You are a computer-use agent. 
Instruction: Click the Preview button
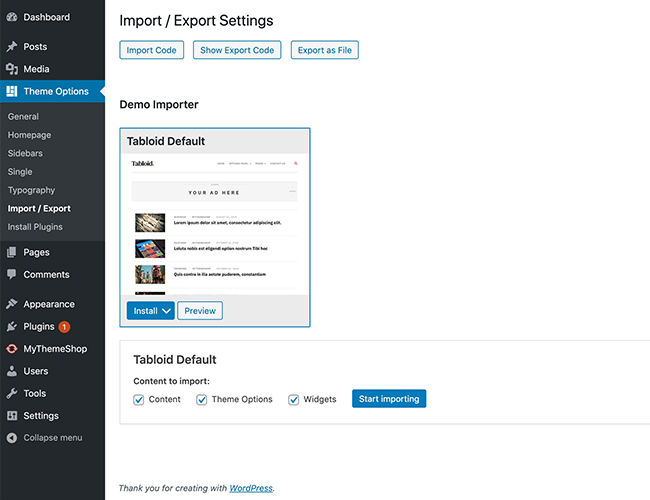point(200,311)
